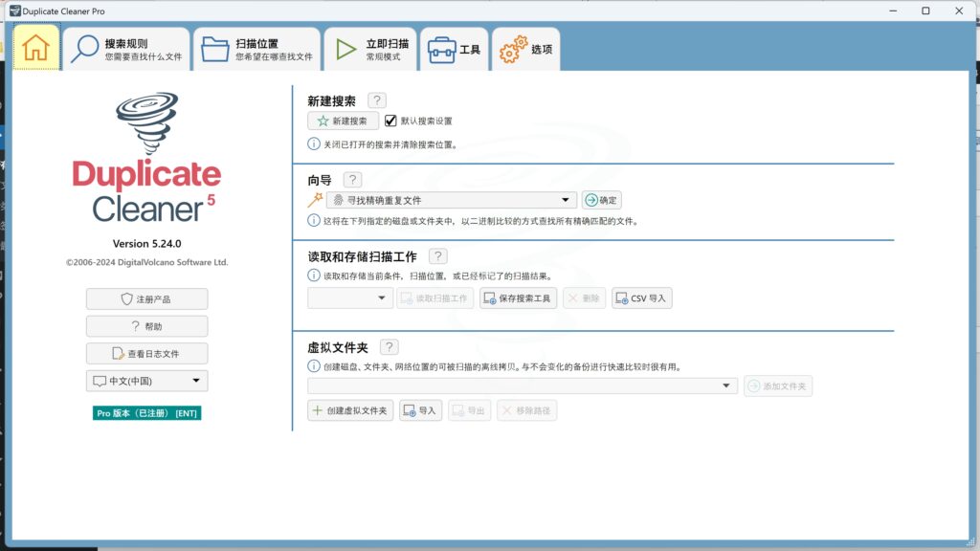Click the 移除路径 button
980x551 pixels.
pos(527,410)
